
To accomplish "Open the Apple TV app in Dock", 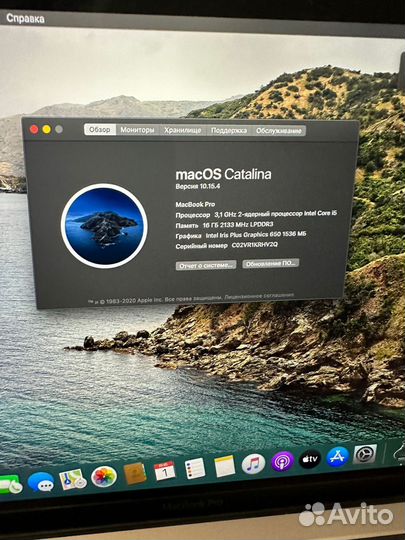I will pyautogui.click(x=310, y=459).
